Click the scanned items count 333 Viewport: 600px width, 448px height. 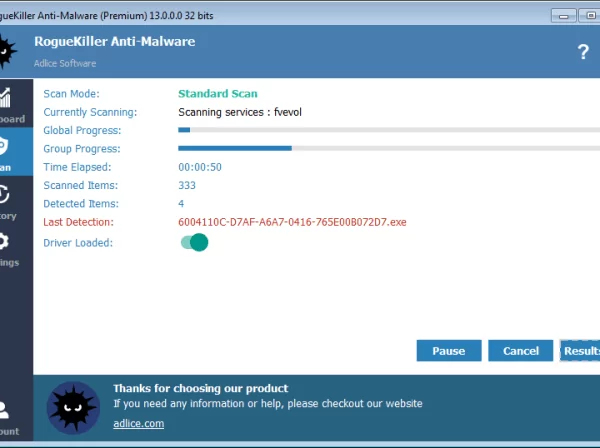(187, 186)
